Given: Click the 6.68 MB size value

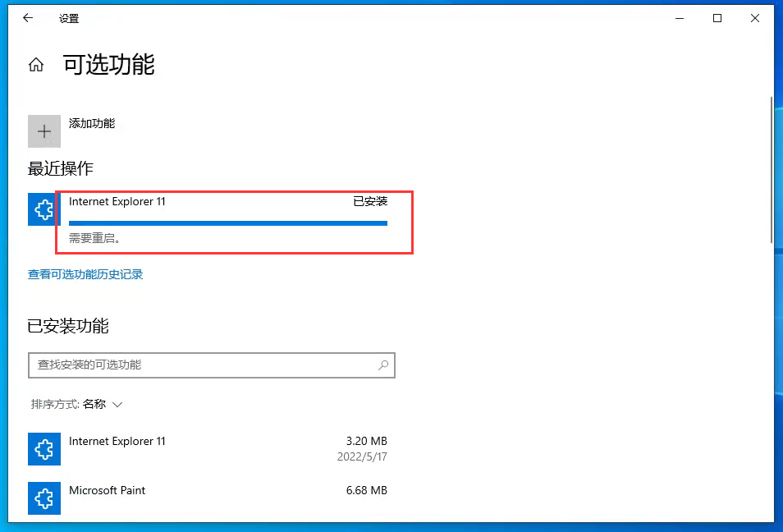Looking at the screenshot, I should coord(367,490).
